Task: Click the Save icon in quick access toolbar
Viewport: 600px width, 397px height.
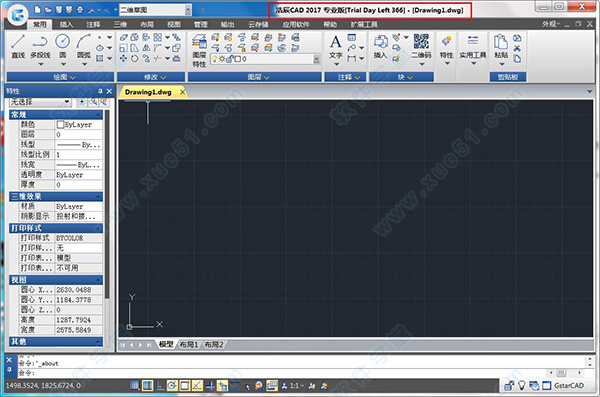Action: click(x=59, y=10)
